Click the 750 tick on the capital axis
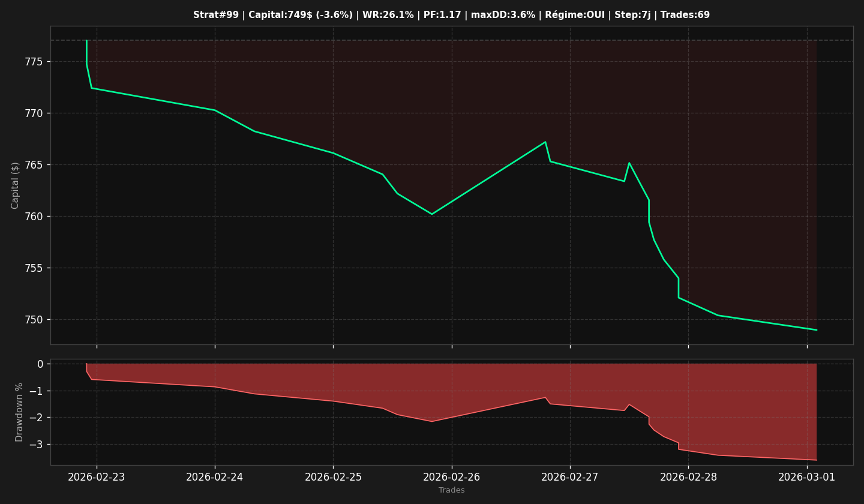864x504 pixels. coord(35,320)
